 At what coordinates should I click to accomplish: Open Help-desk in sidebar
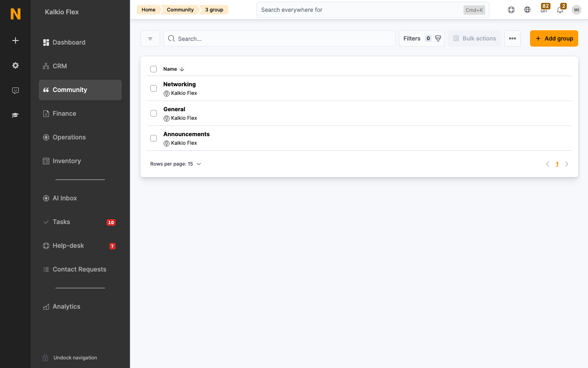pos(80,246)
